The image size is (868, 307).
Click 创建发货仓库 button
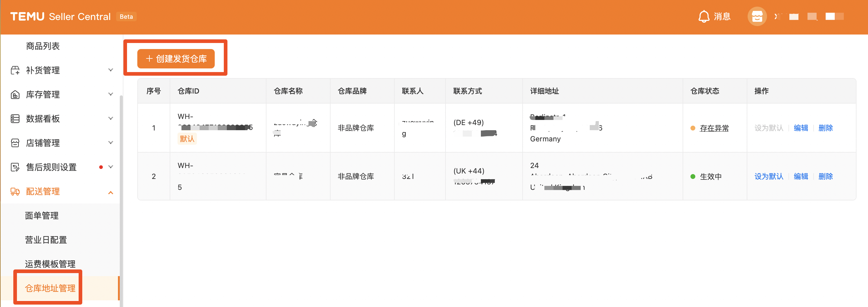pyautogui.click(x=176, y=59)
